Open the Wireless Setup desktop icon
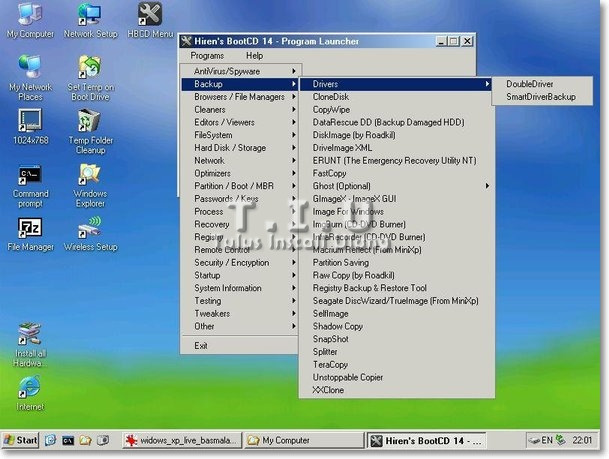The width and height of the screenshot is (609, 459). click(90, 234)
